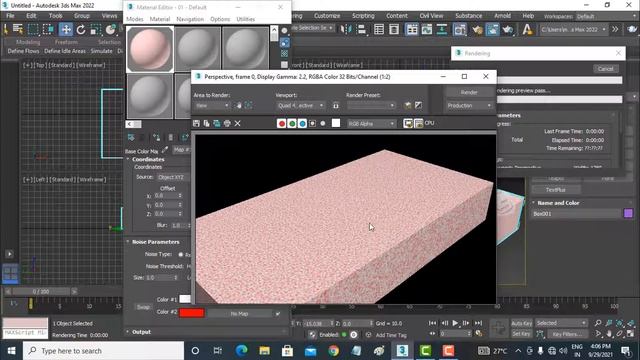The height and width of the screenshot is (360, 640).
Task: Open Render Setup icon in frame window
Action: pos(407,106)
